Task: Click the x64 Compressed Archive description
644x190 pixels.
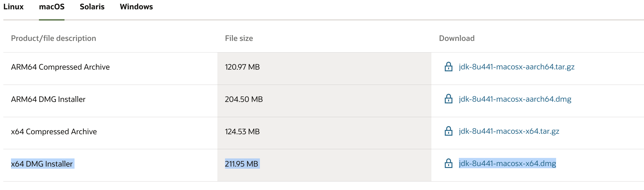Action: coord(54,132)
